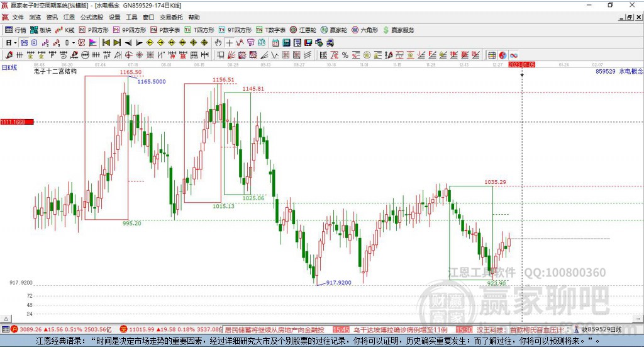Open news ticker 居民储蓄将继续从房地产向金融投
This screenshot has height=347, width=644.
tap(274, 330)
